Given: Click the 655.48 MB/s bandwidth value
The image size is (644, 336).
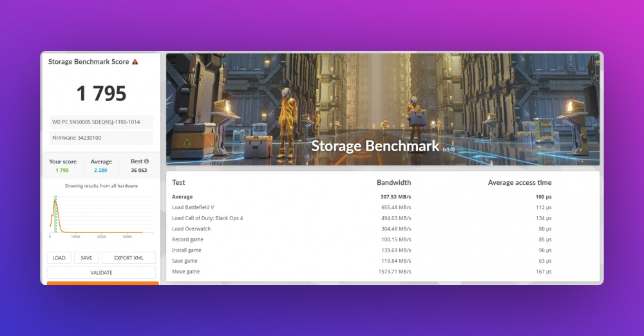Looking at the screenshot, I should pos(396,207).
